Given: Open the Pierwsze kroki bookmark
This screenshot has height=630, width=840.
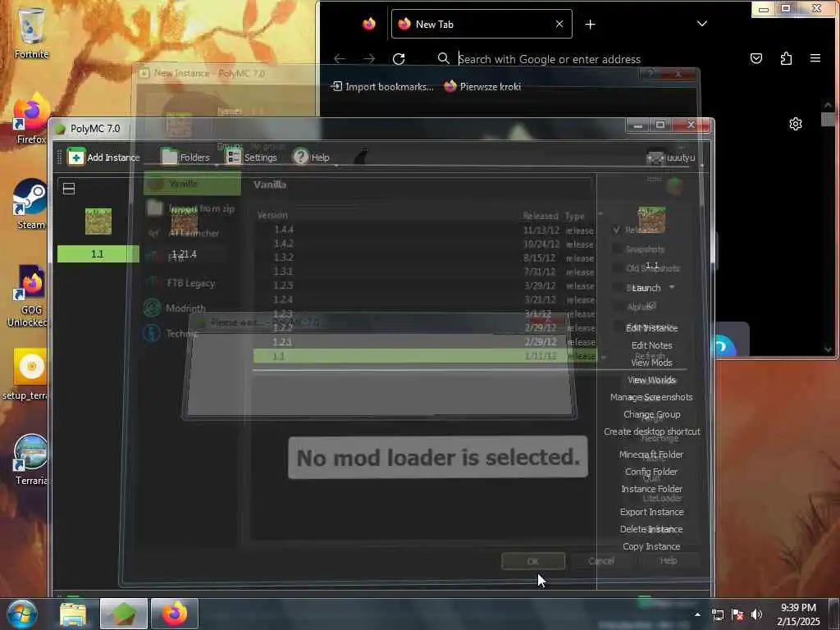Looking at the screenshot, I should click(x=482, y=86).
